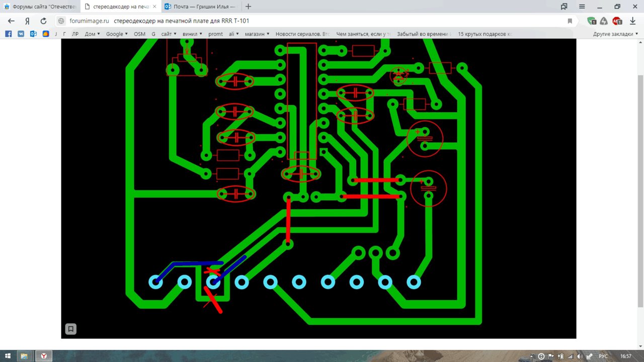Open File Explorer from the taskbar
The height and width of the screenshot is (362, 644).
[x=24, y=356]
